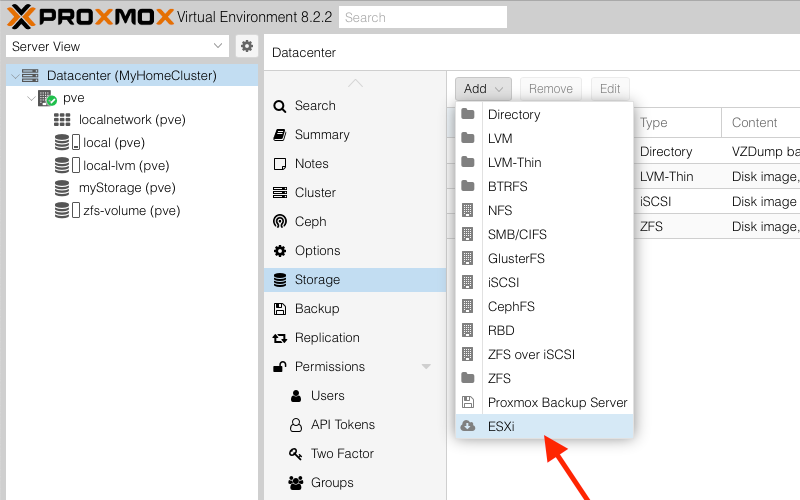Screen dimensions: 800x500
Task: Click the Backup floppy icon
Action: point(280,309)
